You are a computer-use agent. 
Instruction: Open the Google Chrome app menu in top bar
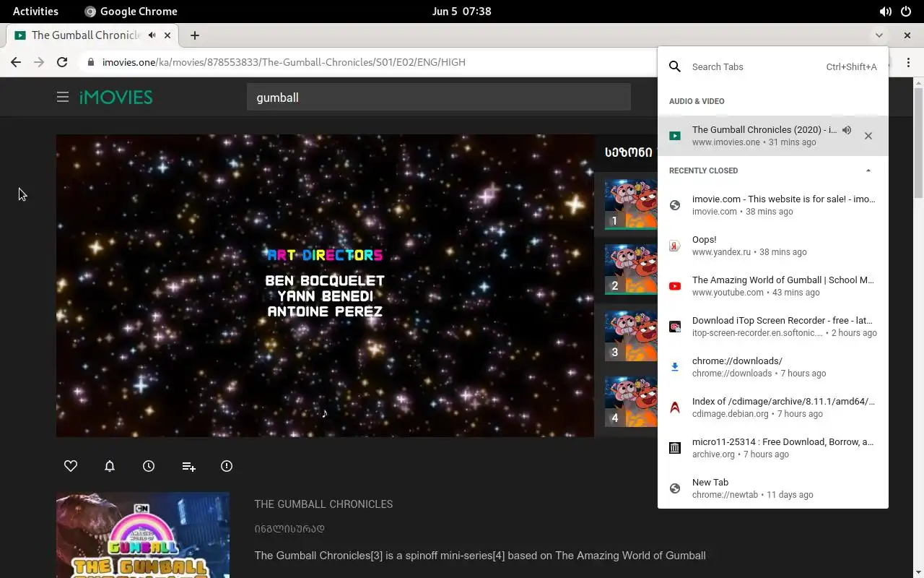click(131, 11)
